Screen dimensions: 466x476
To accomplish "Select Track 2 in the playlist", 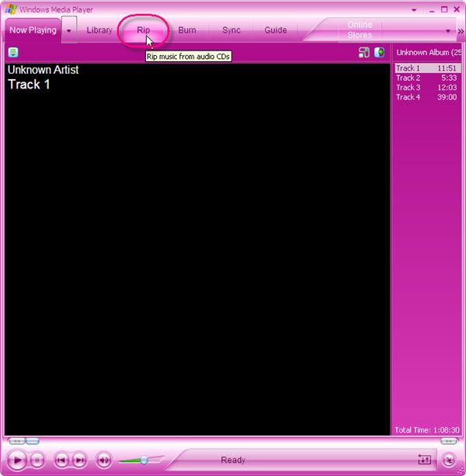I will (428, 78).
